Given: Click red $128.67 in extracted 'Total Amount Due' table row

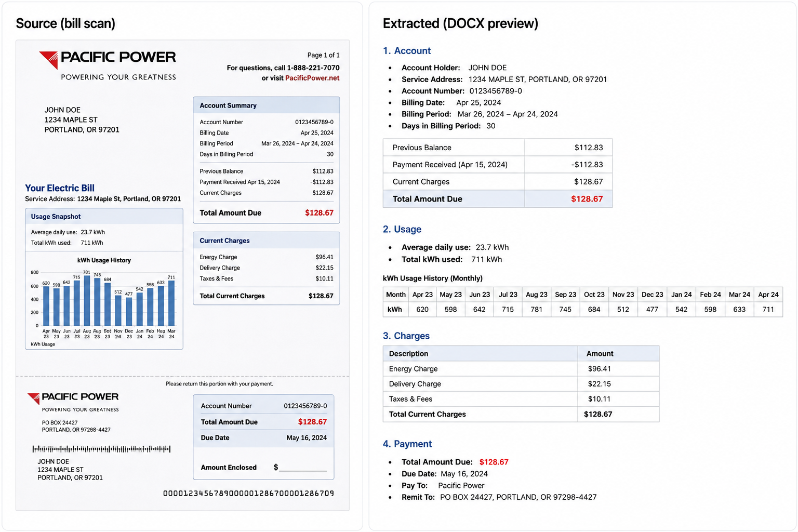Looking at the screenshot, I should click(x=587, y=199).
